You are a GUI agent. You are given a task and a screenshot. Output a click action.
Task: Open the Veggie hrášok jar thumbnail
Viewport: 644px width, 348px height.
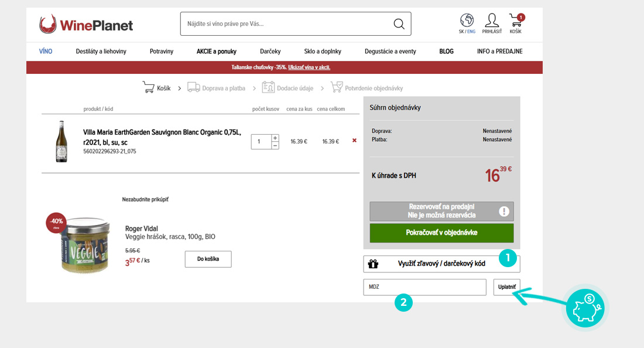point(85,245)
